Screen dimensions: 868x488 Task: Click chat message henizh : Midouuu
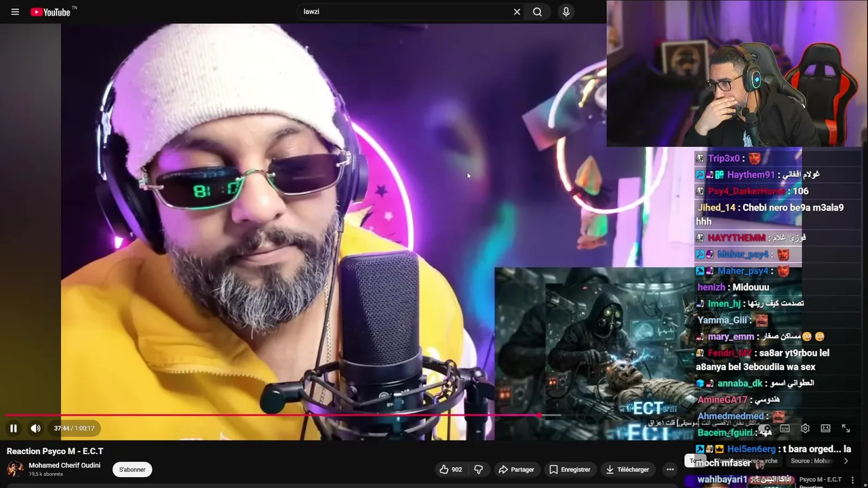733,287
